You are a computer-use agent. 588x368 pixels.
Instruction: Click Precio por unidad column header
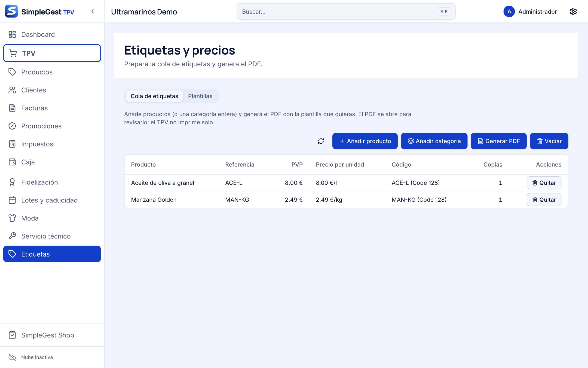click(x=340, y=165)
